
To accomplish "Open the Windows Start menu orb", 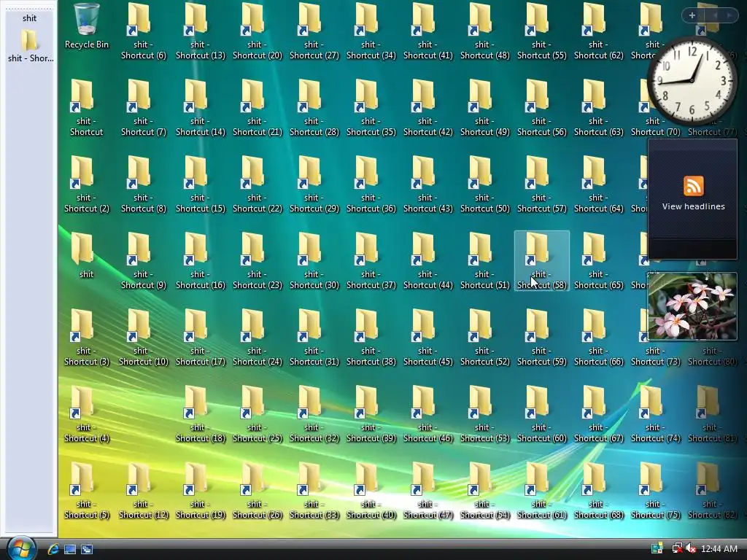I will [21, 548].
